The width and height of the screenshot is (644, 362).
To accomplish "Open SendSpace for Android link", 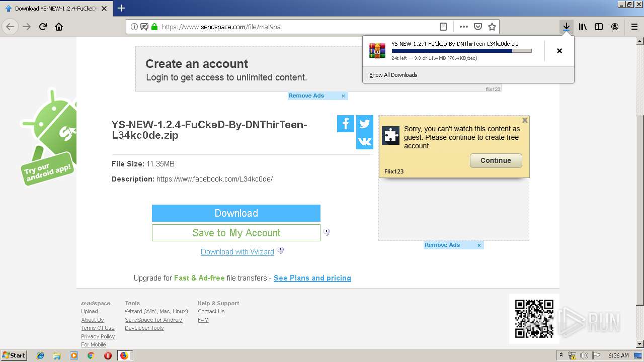I will click(153, 320).
